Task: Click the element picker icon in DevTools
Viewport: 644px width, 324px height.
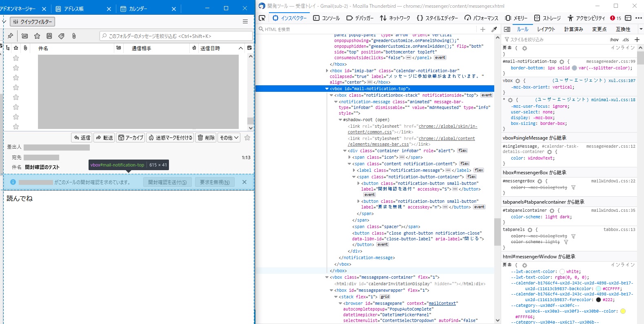Action: coord(262,18)
